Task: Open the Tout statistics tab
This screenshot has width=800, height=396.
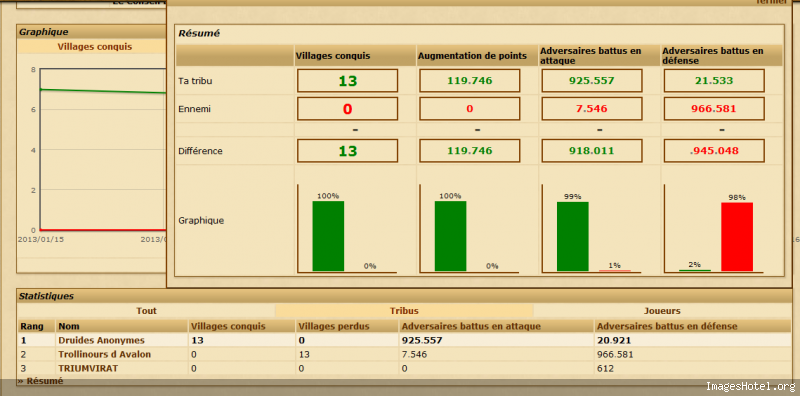Action: click(x=146, y=311)
